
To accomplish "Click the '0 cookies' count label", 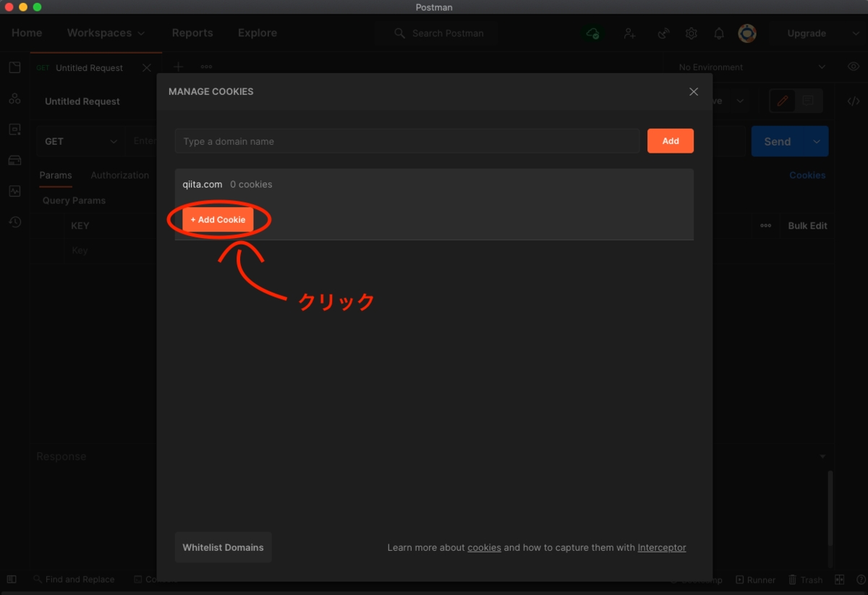I will click(x=251, y=184).
